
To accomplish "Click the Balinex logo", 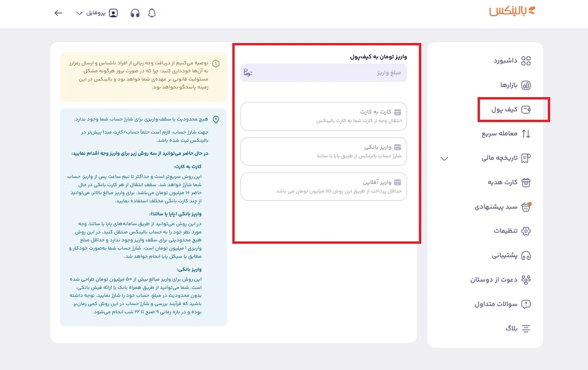I will pos(512,11).
